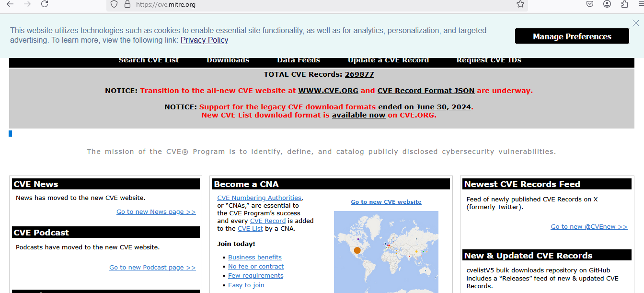Click the browser forward arrow
Viewport: 644px width, 293px height.
click(x=27, y=4)
